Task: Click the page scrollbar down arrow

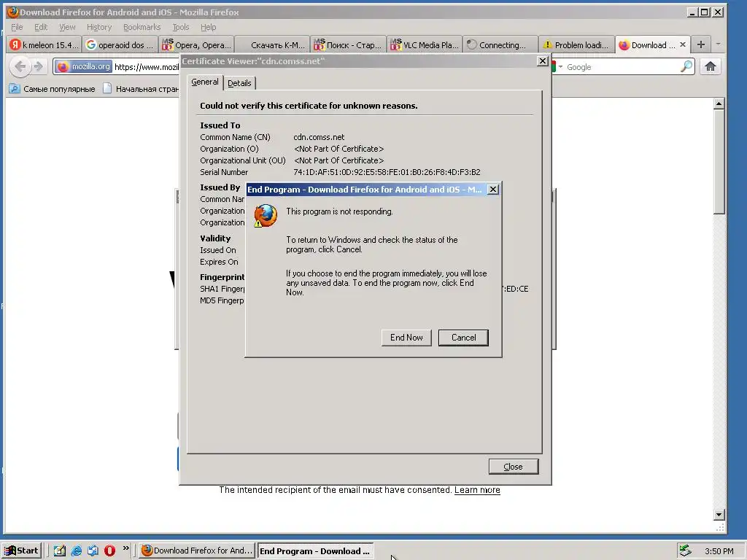Action: pos(719,514)
